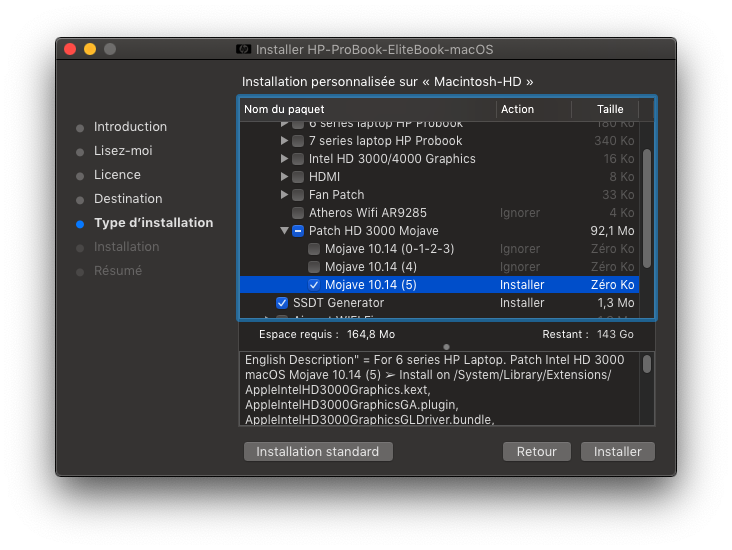Click the Action column header
732x550 pixels.
[x=534, y=109]
